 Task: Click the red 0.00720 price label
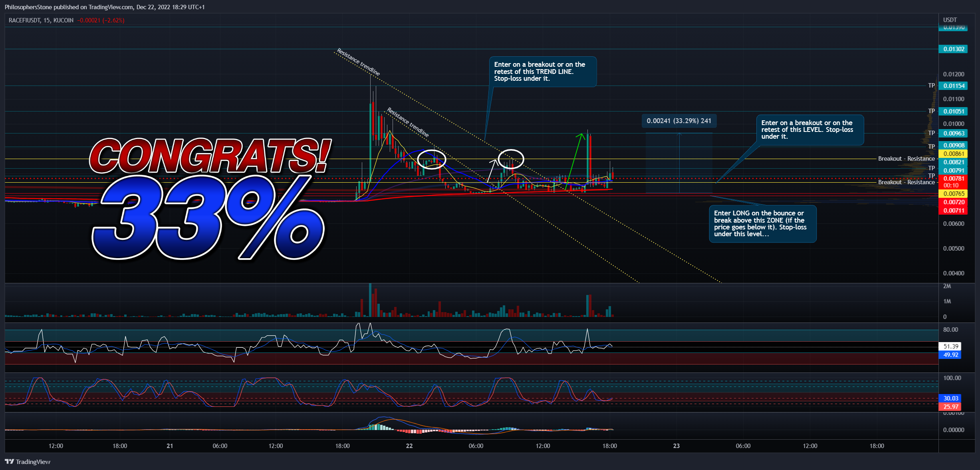(x=954, y=202)
